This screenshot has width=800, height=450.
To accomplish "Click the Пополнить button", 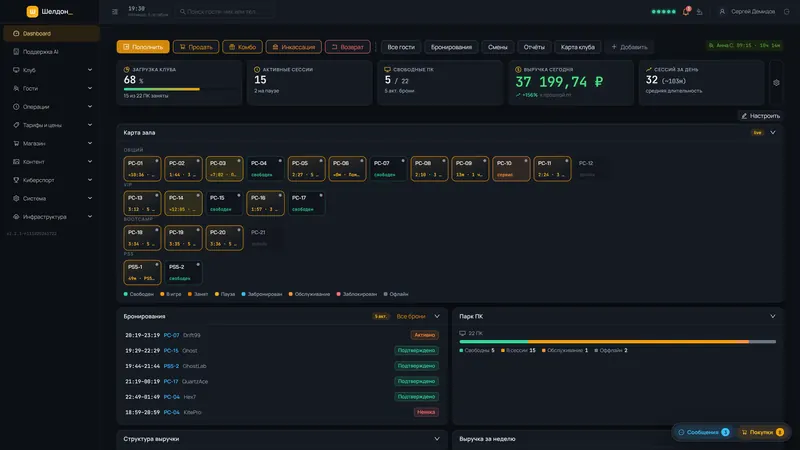I will tap(143, 47).
